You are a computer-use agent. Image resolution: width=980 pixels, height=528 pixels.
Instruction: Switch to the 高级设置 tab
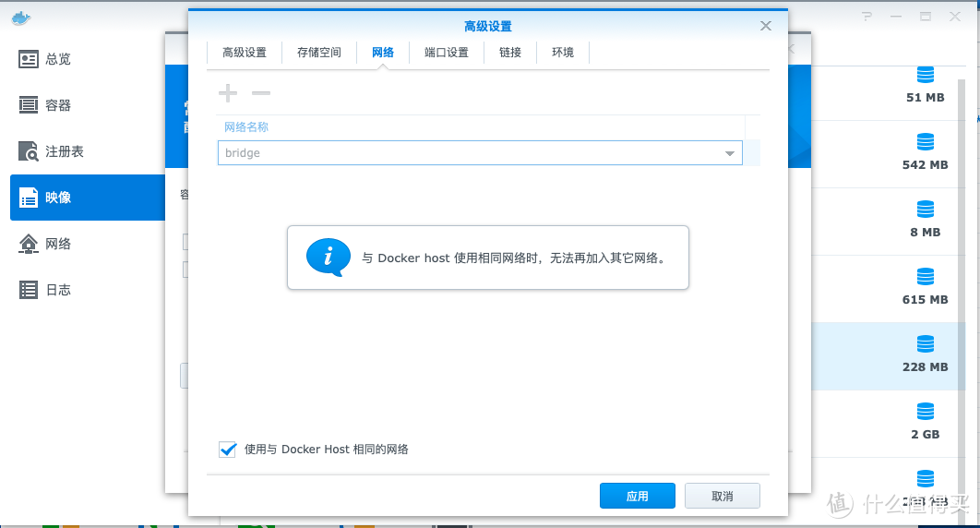tap(245, 53)
